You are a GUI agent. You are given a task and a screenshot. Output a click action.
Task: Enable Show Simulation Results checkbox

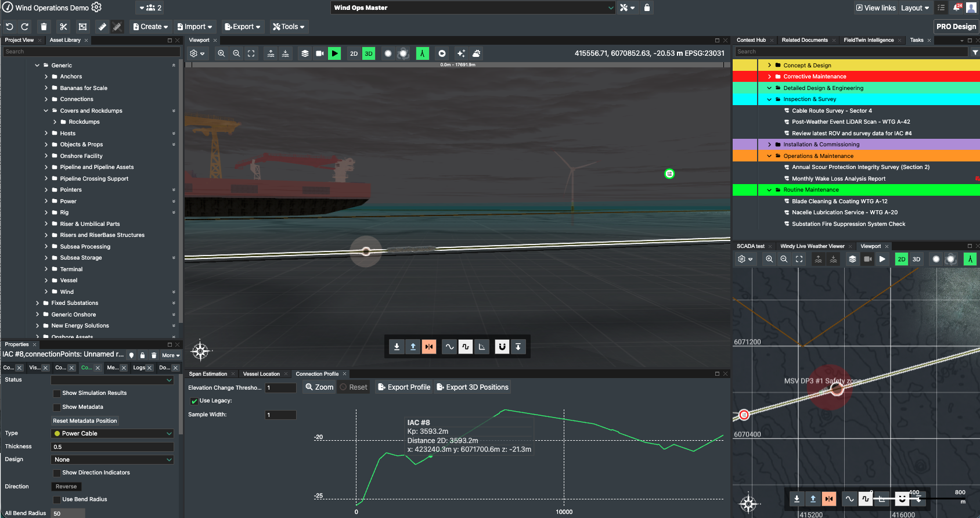(x=57, y=394)
